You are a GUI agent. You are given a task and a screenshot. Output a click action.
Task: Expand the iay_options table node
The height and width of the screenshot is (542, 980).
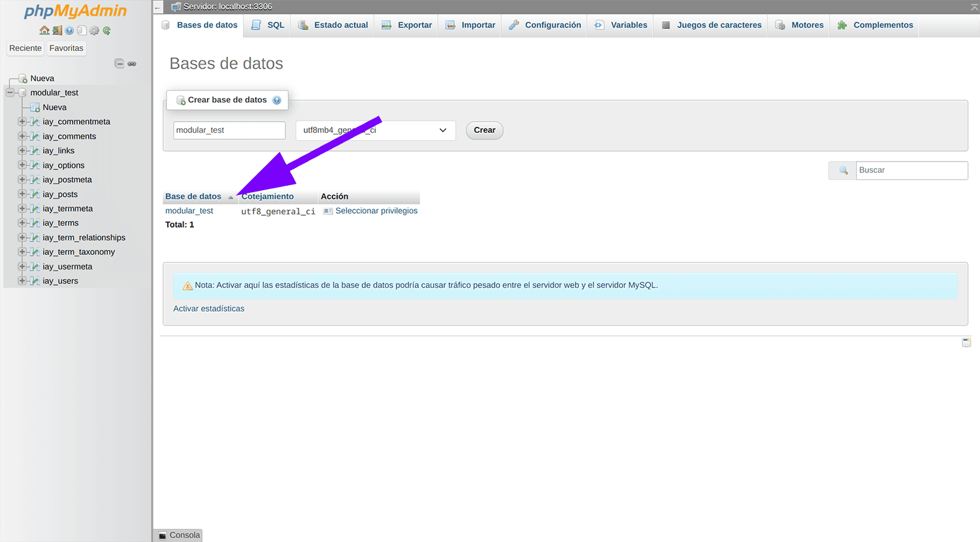(x=22, y=165)
